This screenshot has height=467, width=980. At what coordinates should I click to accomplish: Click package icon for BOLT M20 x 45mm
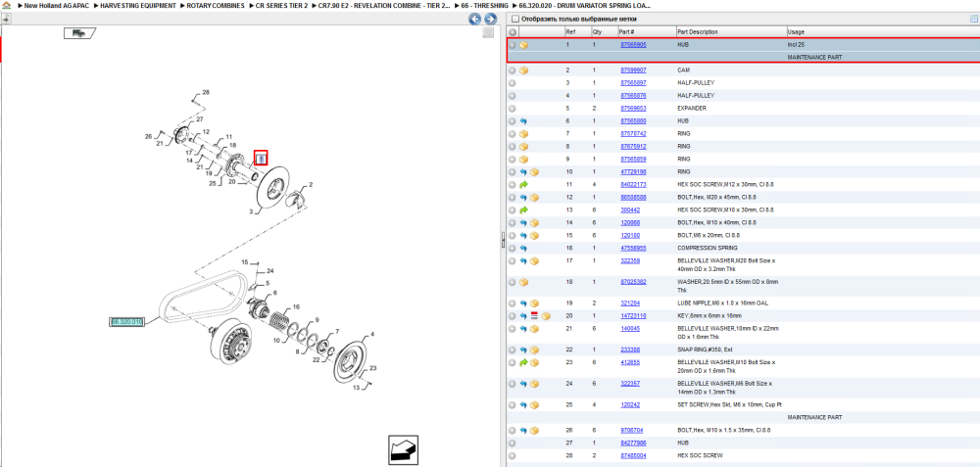tap(534, 198)
